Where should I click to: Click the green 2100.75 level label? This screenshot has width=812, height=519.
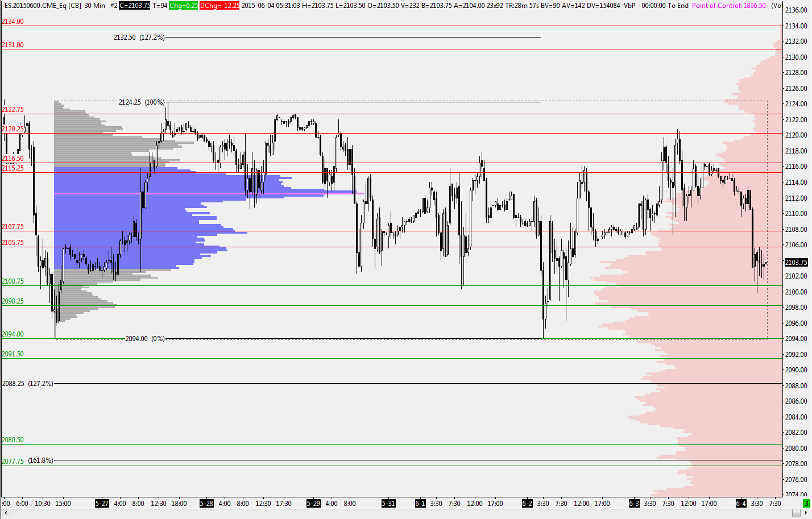(x=13, y=281)
